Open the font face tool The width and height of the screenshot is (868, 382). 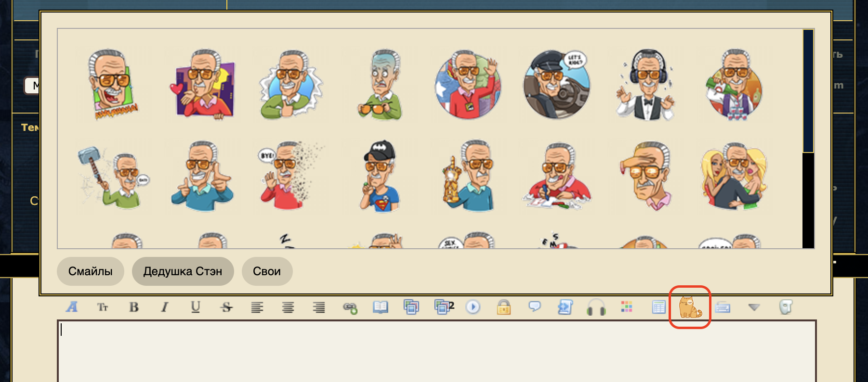pyautogui.click(x=72, y=307)
